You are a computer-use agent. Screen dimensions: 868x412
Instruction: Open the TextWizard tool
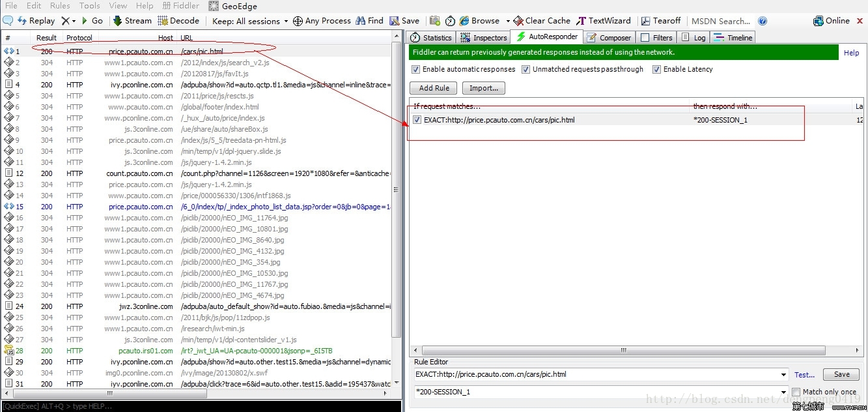pyautogui.click(x=604, y=21)
